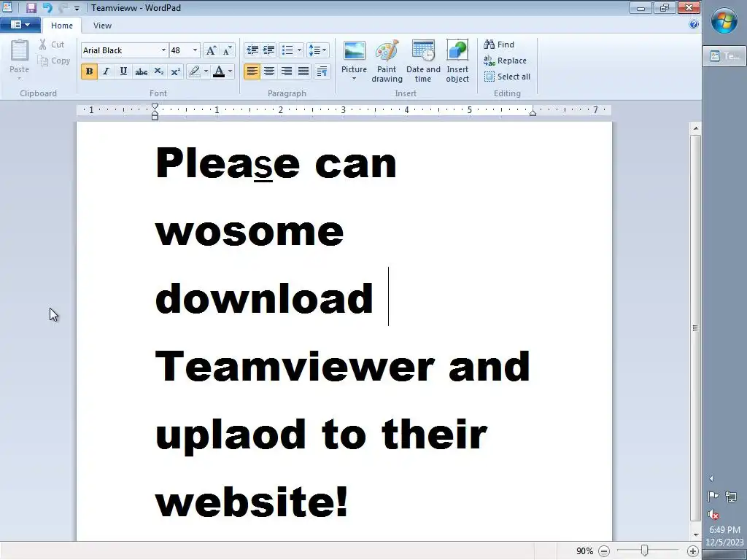Cut the selected text

[52, 44]
